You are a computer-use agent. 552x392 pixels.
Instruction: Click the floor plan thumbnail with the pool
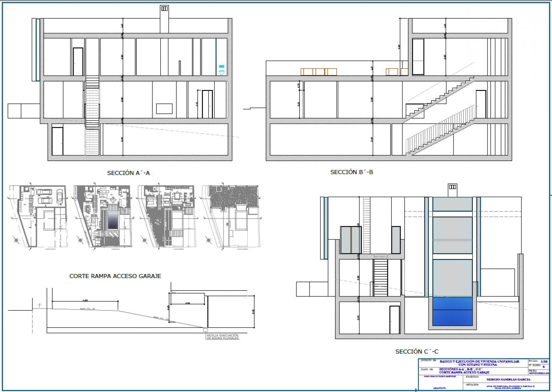[103, 217]
